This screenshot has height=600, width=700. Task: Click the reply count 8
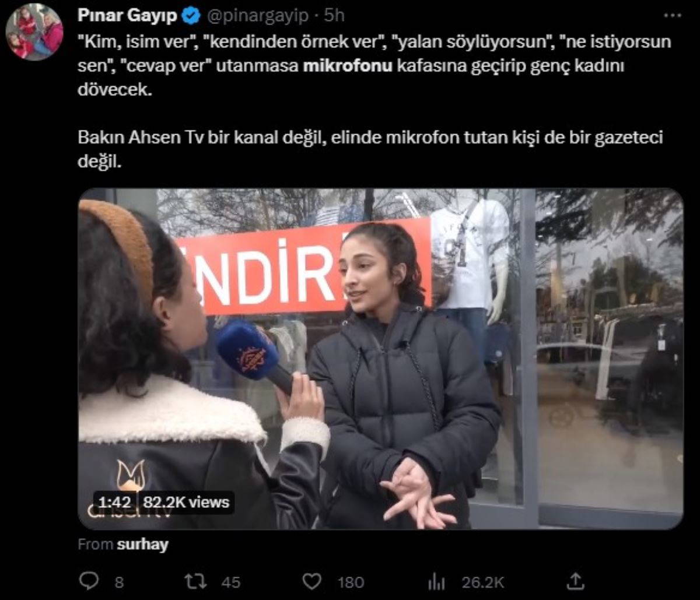tap(119, 582)
